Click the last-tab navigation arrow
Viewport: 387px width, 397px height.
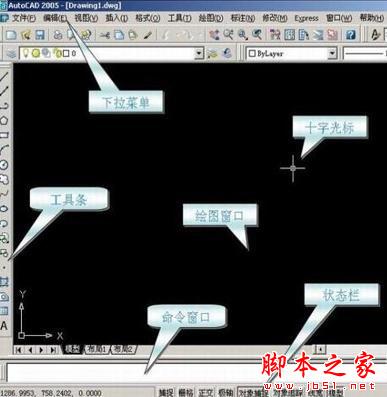[53, 350]
